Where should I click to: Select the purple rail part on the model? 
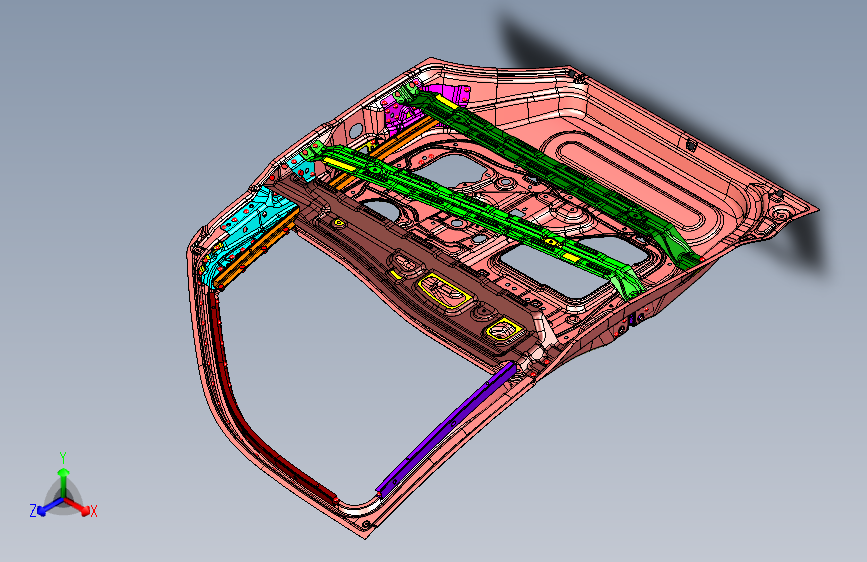pyautogui.click(x=446, y=427)
